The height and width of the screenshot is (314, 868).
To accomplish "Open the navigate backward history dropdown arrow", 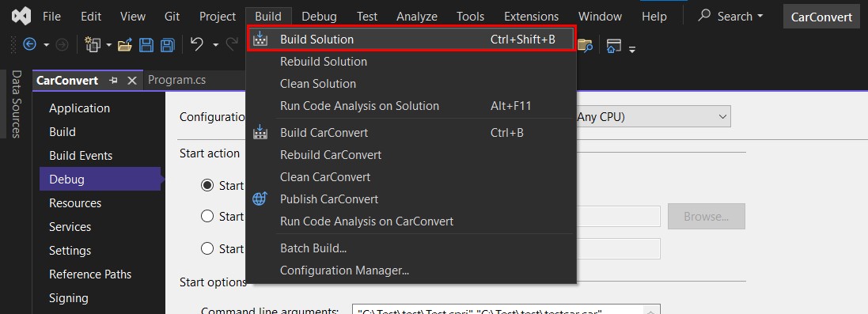I will 47,45.
